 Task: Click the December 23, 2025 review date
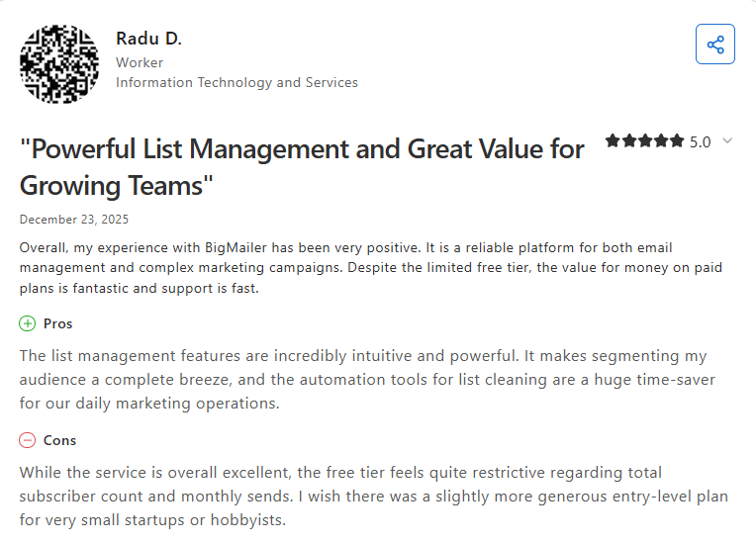pos(73,219)
